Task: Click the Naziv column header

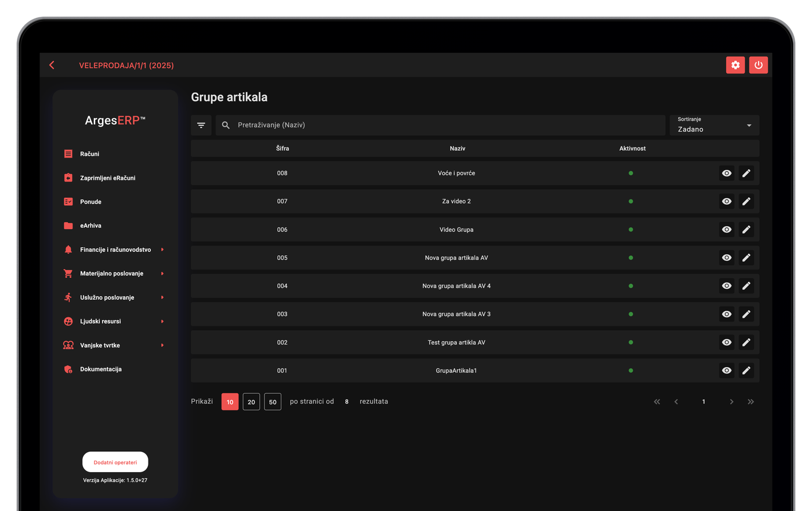Action: click(458, 148)
